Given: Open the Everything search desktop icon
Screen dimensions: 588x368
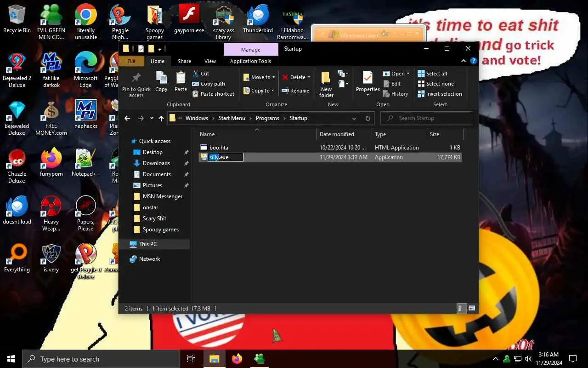Looking at the screenshot, I should pyautogui.click(x=17, y=259).
